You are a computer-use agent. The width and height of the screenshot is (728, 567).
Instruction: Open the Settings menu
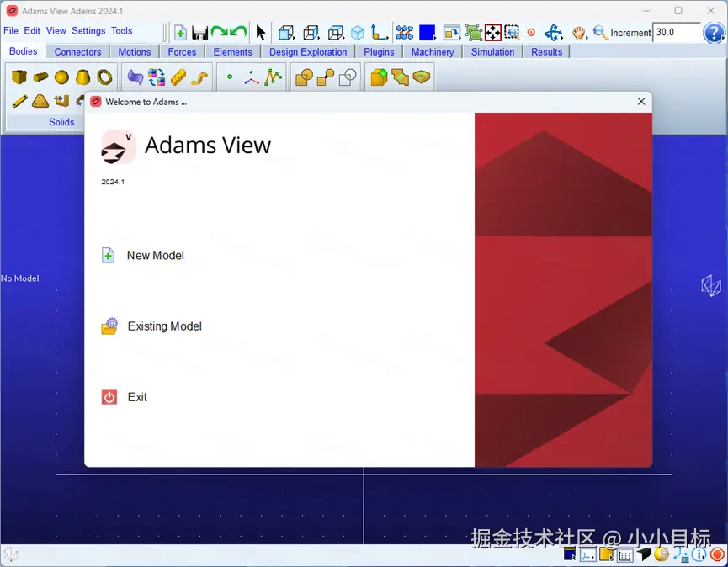[x=88, y=30]
